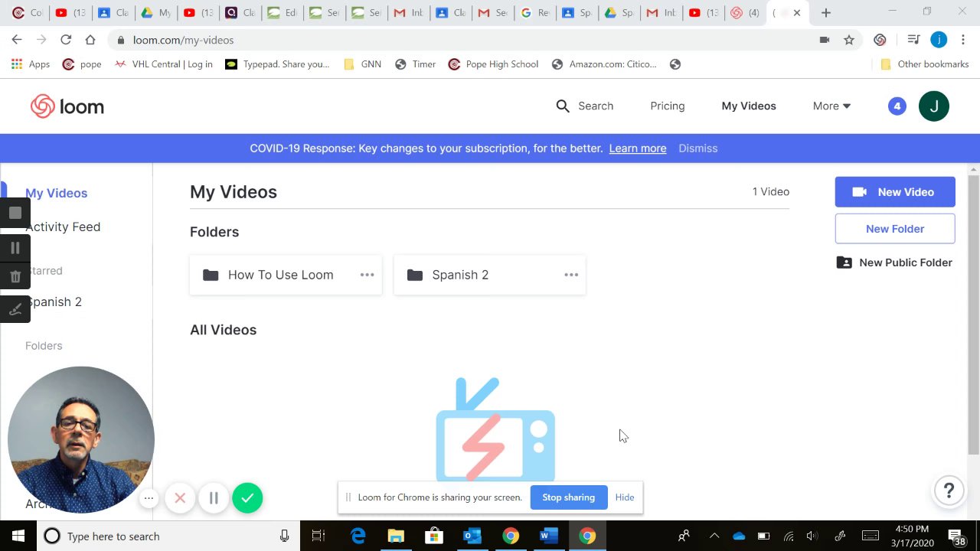980x551 pixels.
Task: Select the drawing pen tool
Action: pyautogui.click(x=15, y=309)
